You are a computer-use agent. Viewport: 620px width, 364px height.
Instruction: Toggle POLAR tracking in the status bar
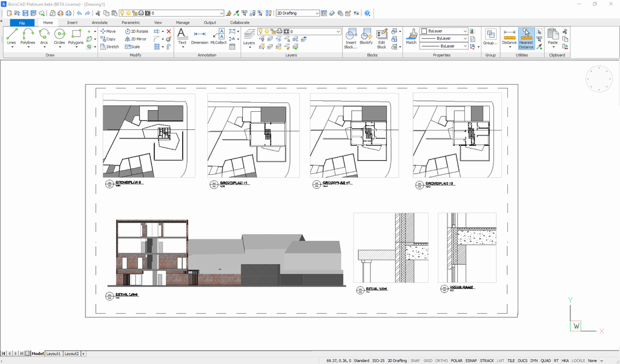(457, 360)
